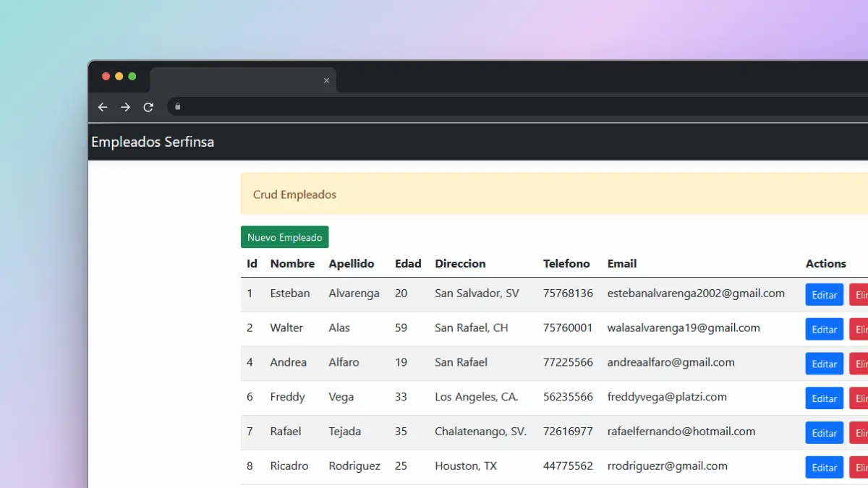Close the current browser tab
This screenshot has height=488, width=868.
(x=326, y=80)
